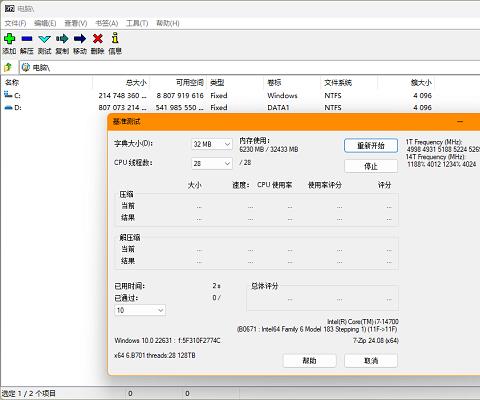Open the Edit (编辑) menu
480x400 pixels.
click(45, 23)
